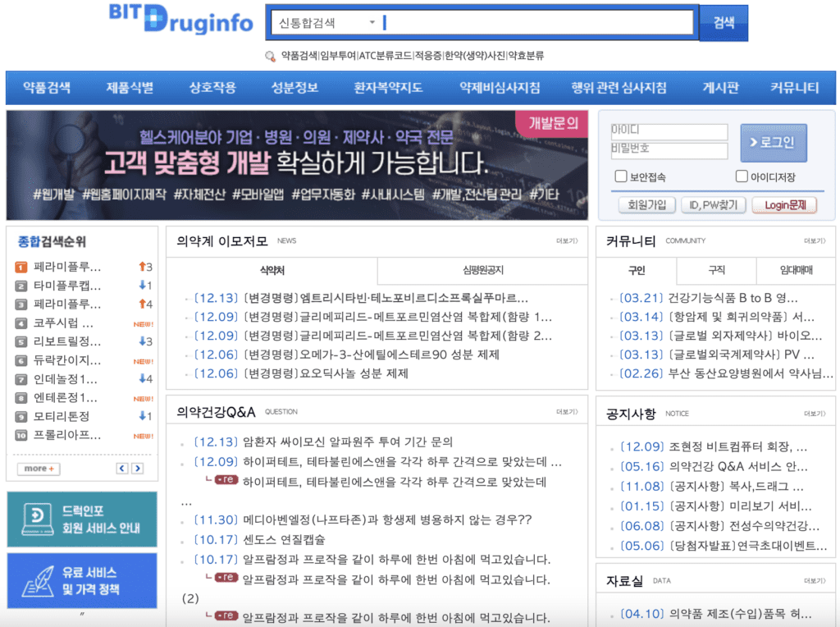Open the 신통합검색 search type dropdown
Image resolution: width=840 pixels, height=627 pixels.
pyautogui.click(x=326, y=22)
